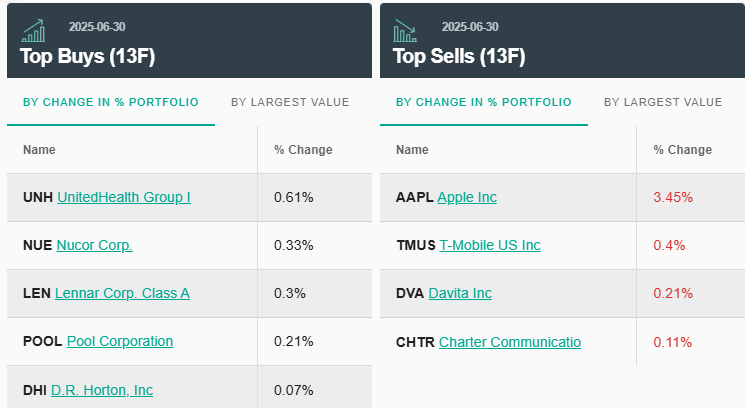Click the % Change header in Top Buys
745x408 pixels.
coord(303,150)
